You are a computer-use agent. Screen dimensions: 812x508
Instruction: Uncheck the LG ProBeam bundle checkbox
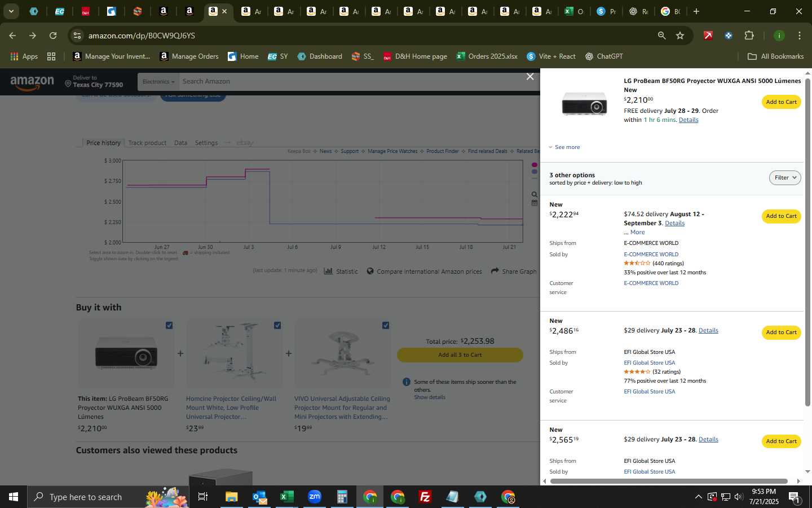pyautogui.click(x=169, y=325)
